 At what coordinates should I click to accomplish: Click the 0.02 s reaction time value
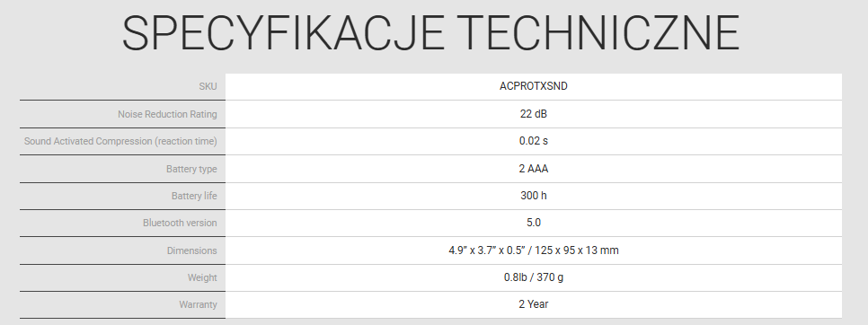pyautogui.click(x=533, y=141)
